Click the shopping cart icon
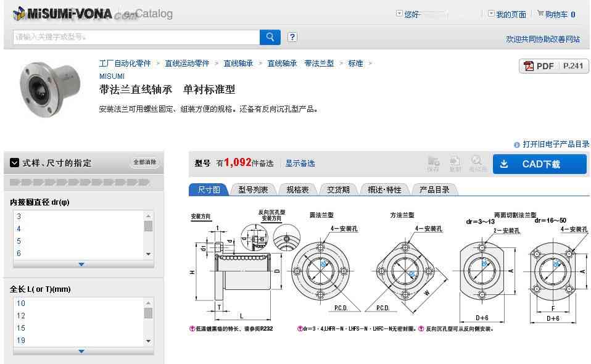This screenshot has height=364, width=591. tap(540, 14)
